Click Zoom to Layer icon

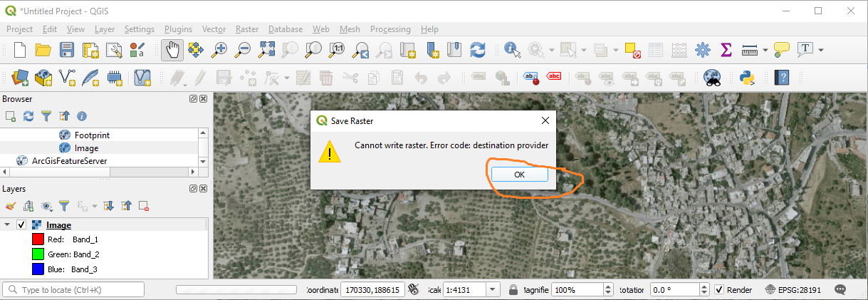pyautogui.click(x=313, y=50)
